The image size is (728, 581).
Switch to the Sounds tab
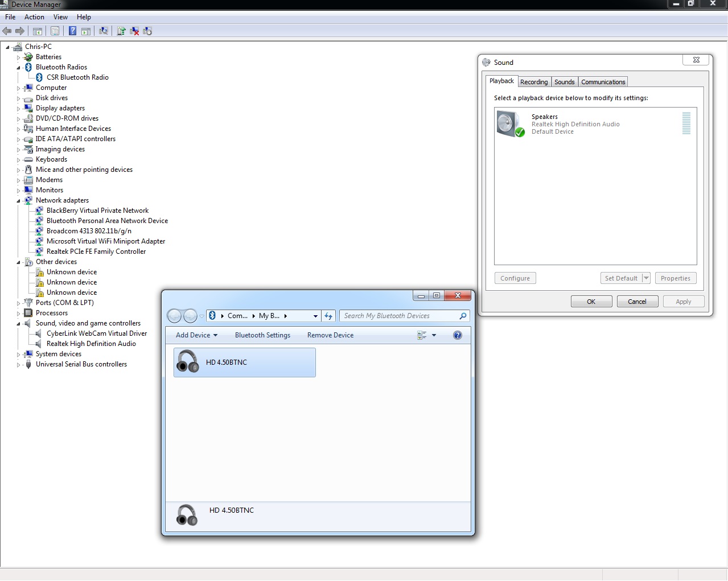[x=565, y=82]
